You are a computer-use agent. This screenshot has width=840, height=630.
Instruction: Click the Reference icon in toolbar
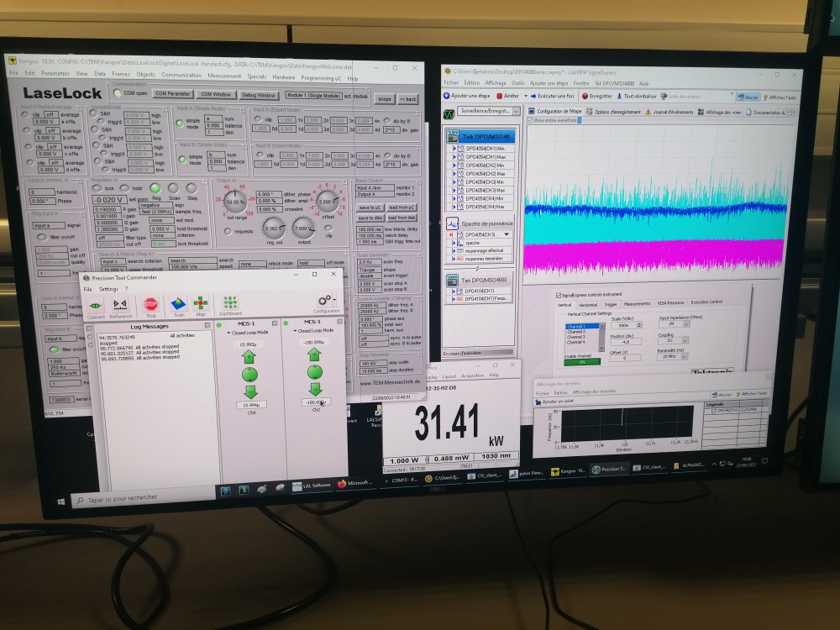(120, 304)
